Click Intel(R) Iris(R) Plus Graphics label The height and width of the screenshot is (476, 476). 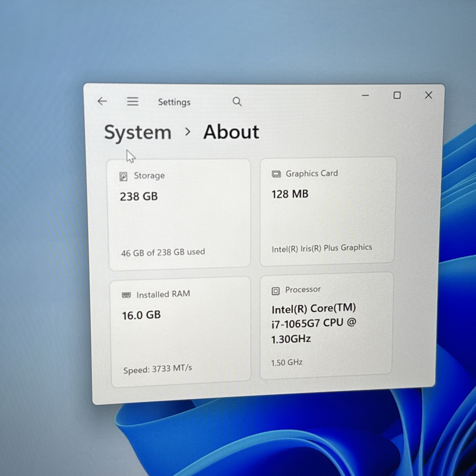pyautogui.click(x=322, y=248)
